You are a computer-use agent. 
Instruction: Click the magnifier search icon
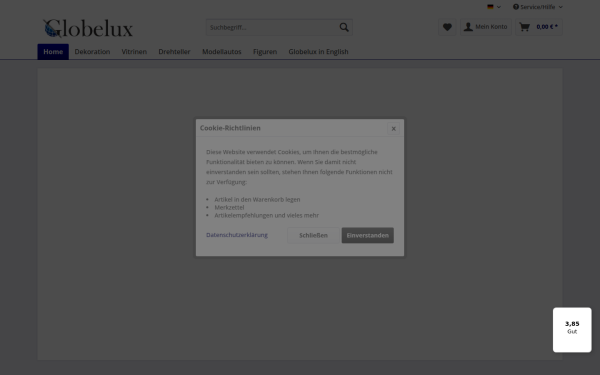[344, 27]
